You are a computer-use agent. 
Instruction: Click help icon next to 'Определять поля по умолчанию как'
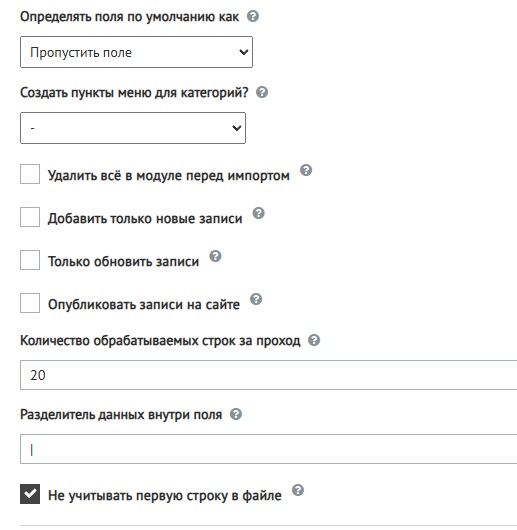253,16
